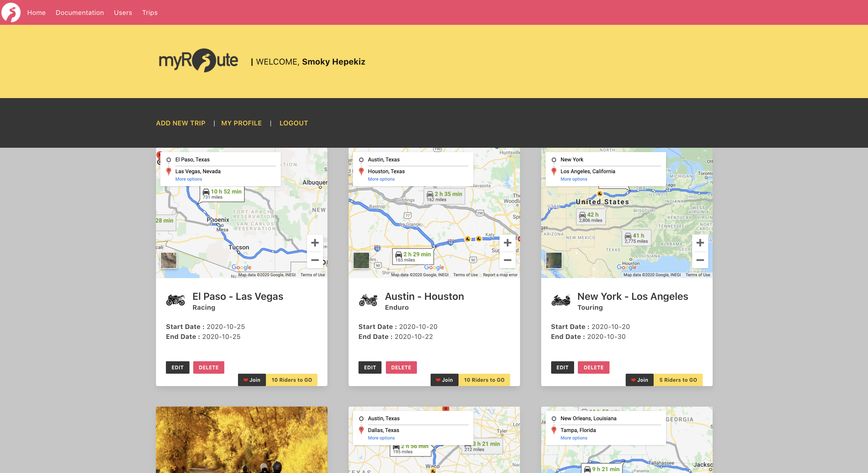Click the Austin - Houston trip title
Viewport: 868px width, 473px height.
tap(424, 296)
